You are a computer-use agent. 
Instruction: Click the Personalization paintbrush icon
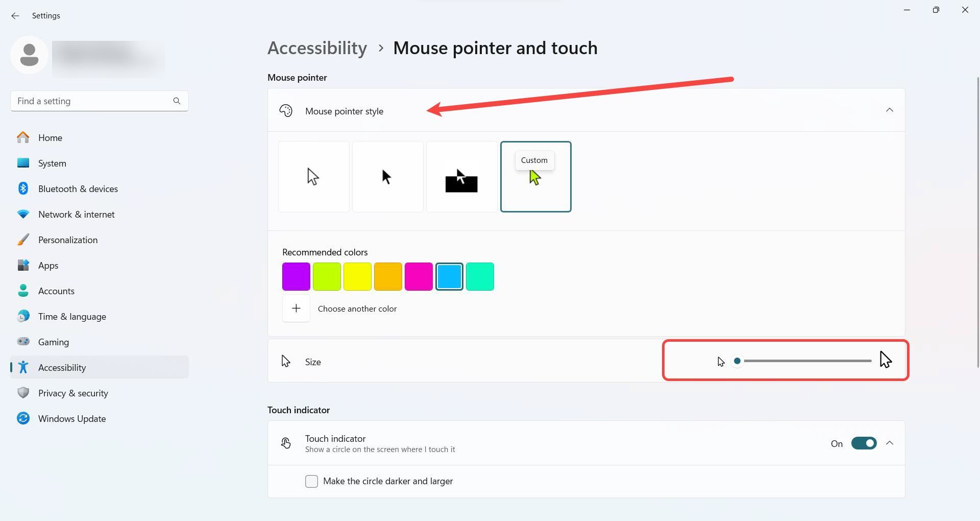(x=23, y=240)
